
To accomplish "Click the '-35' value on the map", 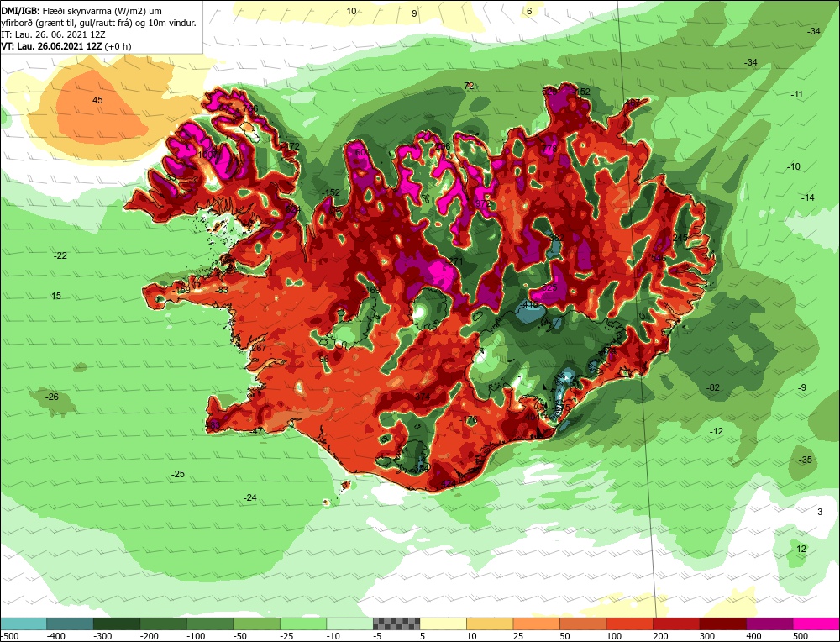I will 806,460.
